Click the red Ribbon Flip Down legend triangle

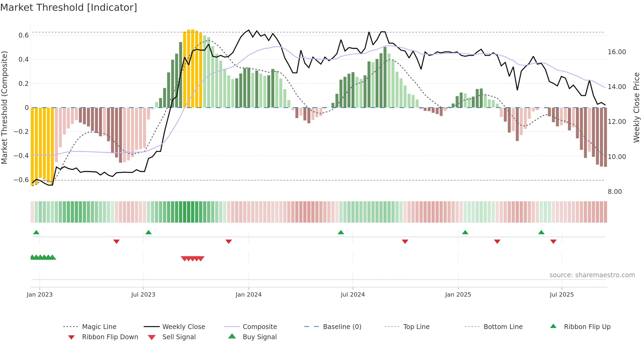pos(71,337)
